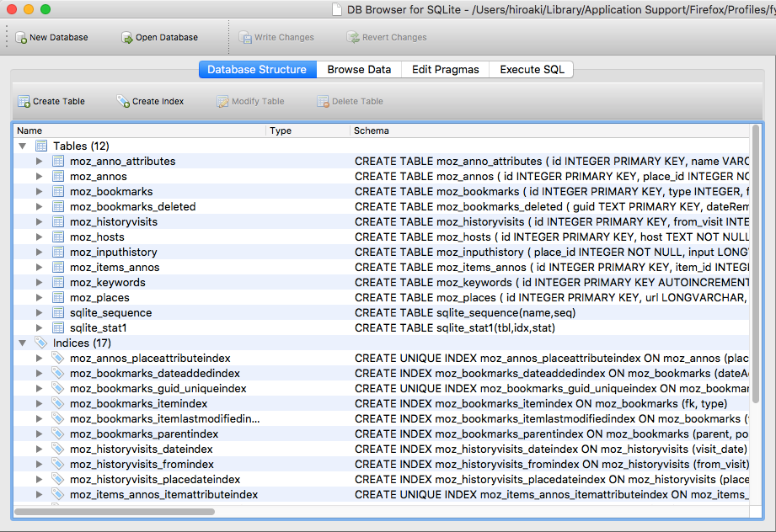Expand the moz_places table row

[39, 298]
